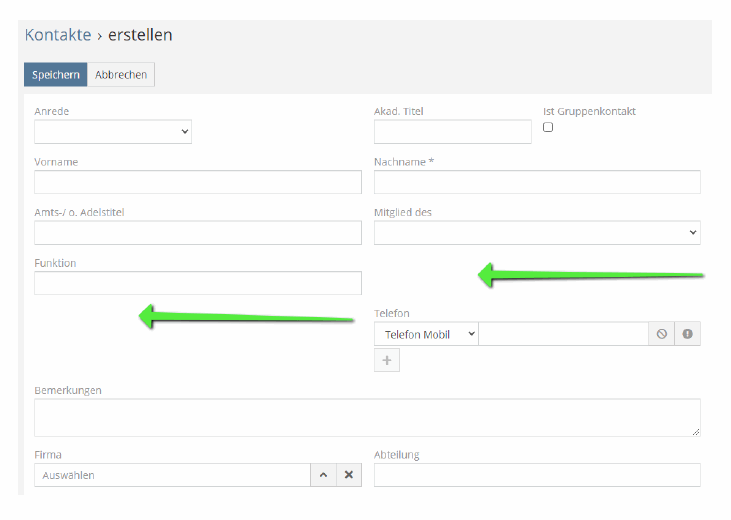Screen dimensions: 731x520
Task: Click the phone number text field
Action: click(x=564, y=334)
